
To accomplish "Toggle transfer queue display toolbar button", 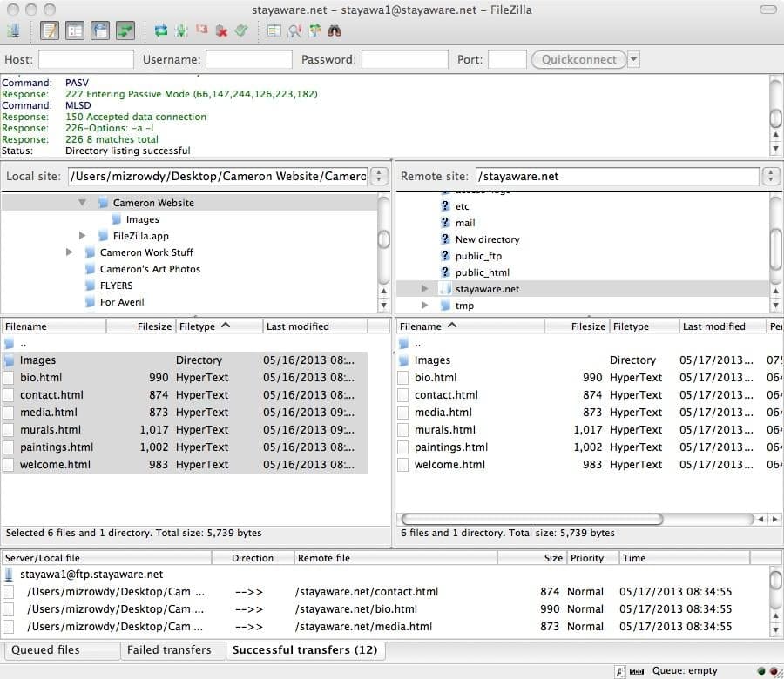I will [x=125, y=31].
